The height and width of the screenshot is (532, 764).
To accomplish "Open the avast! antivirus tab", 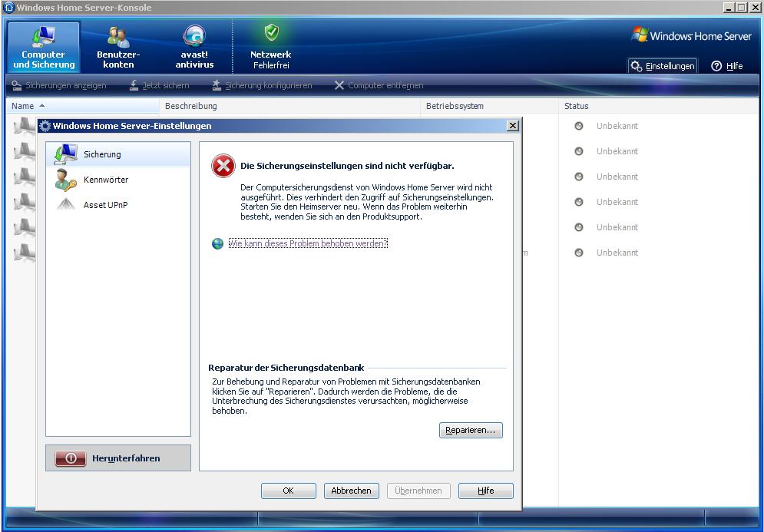I will tap(194, 47).
